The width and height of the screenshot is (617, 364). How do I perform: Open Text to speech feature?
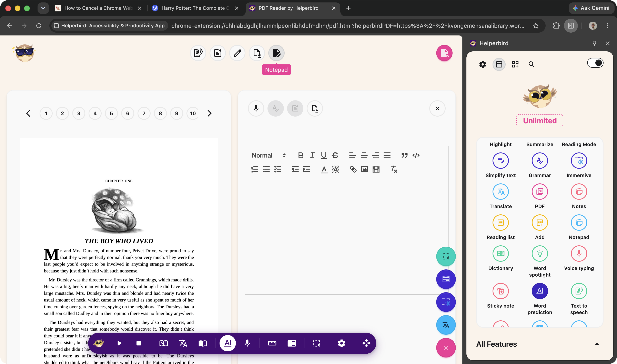(x=579, y=291)
